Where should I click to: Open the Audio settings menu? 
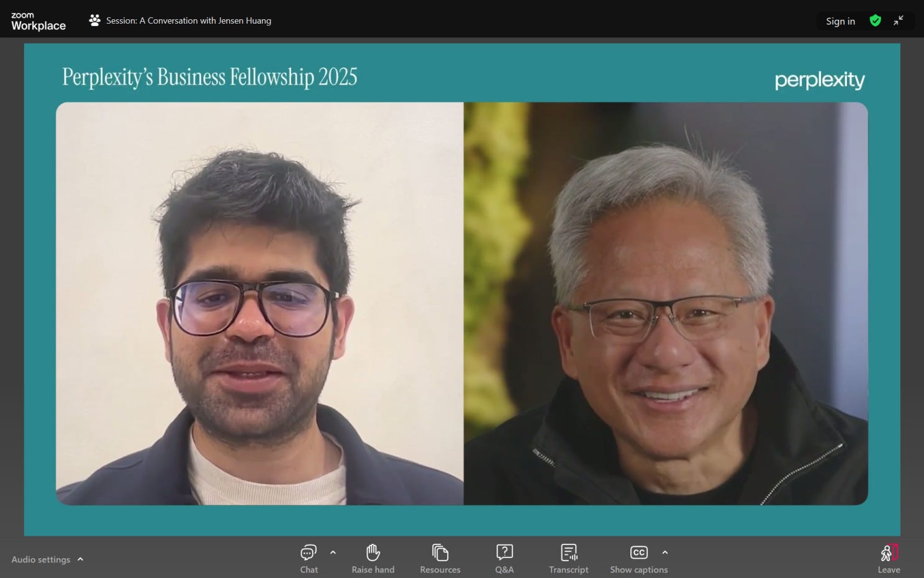47,559
